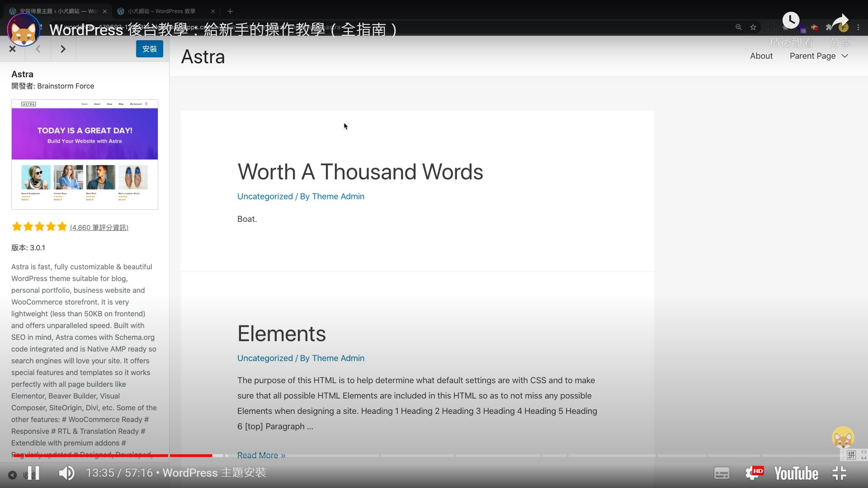This screenshot has width=868, height=488.
Task: Close the 小犬網站 – WordPress 教學 tab
Action: point(213,11)
